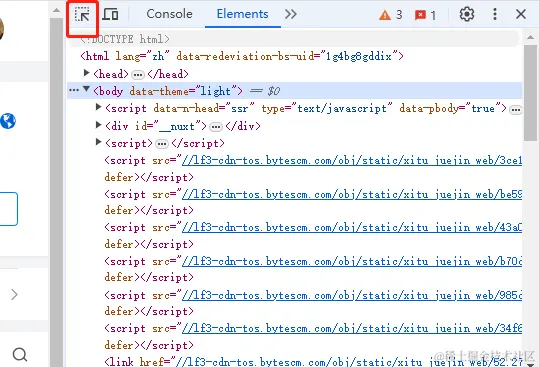The height and width of the screenshot is (367, 539).
Task: Click the magnifier search icon
Action: 20,354
